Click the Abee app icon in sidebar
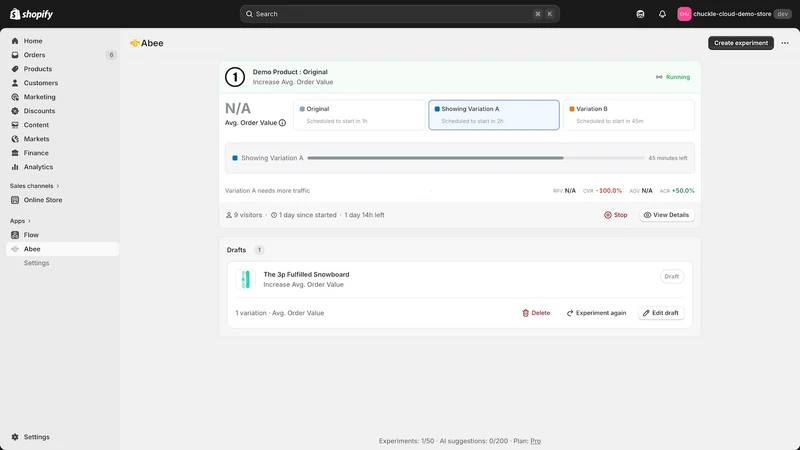 click(15, 249)
